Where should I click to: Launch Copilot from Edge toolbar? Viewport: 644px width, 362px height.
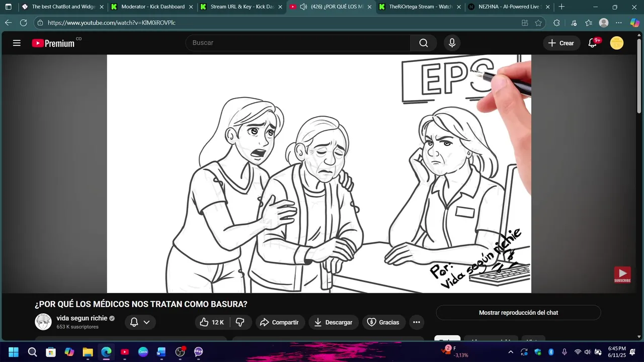(635, 23)
